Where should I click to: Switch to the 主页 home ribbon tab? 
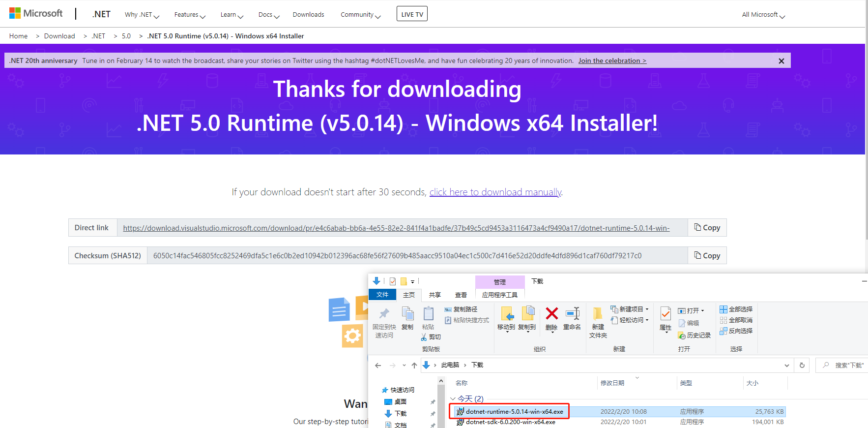[x=409, y=295]
